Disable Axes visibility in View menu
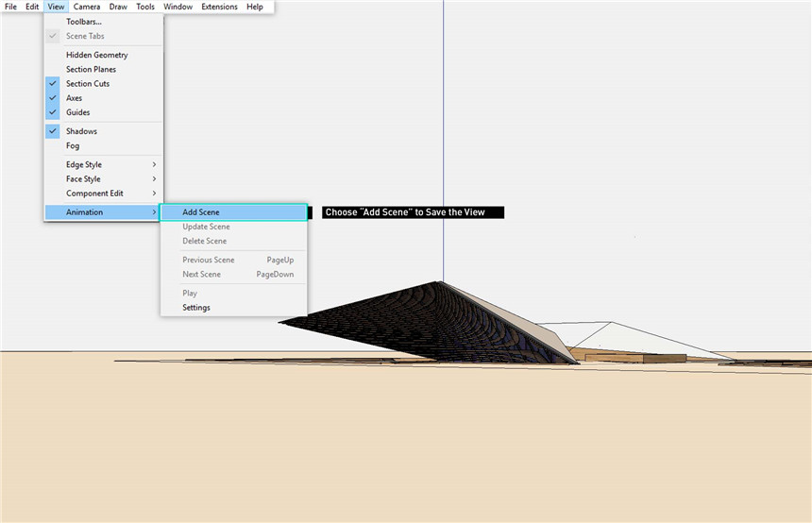This screenshot has height=523, width=812. point(74,98)
